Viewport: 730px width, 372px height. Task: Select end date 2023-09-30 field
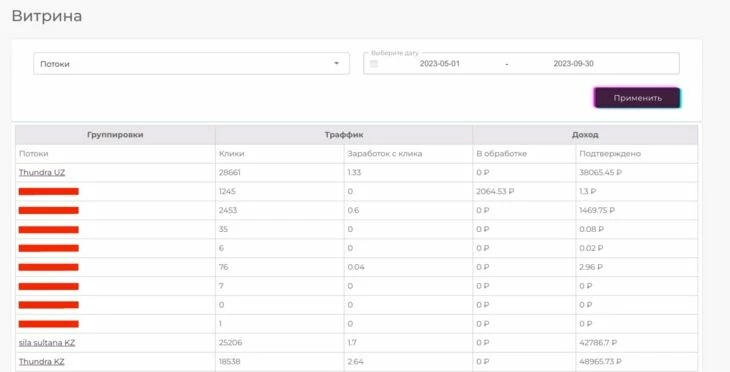click(574, 64)
